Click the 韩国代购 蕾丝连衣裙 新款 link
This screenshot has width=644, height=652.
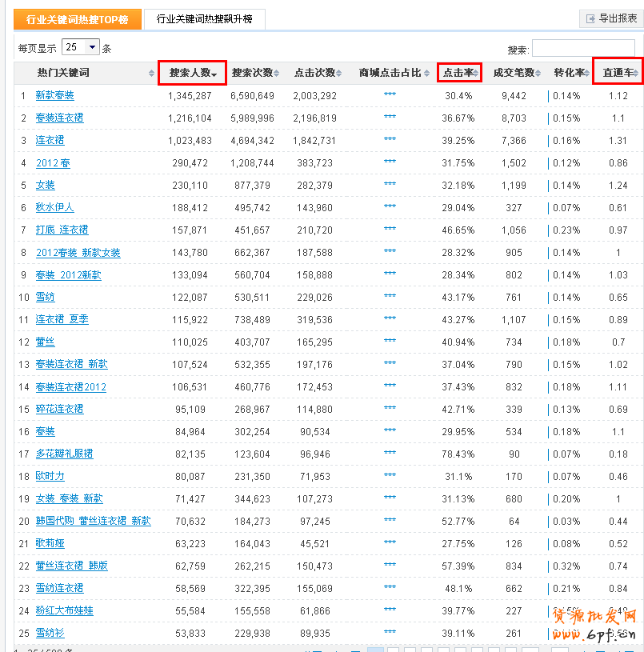(x=93, y=521)
